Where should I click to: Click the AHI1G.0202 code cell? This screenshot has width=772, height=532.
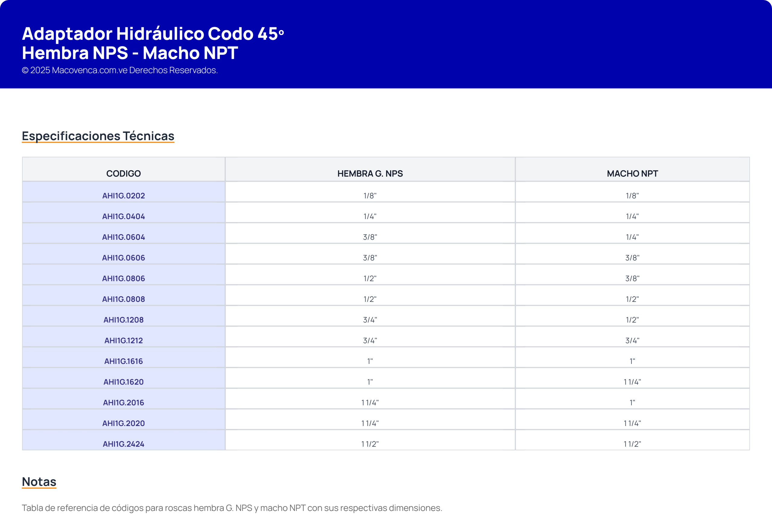[123, 196]
